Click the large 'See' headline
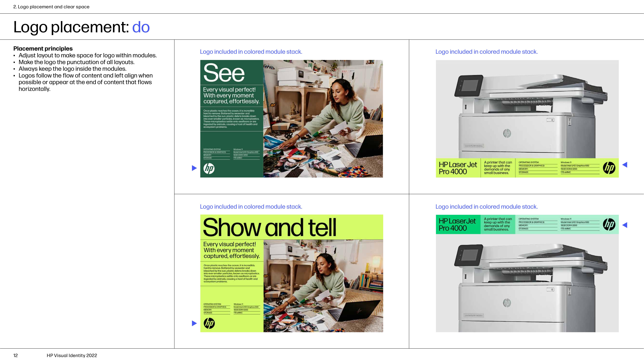The image size is (644, 362). point(224,73)
